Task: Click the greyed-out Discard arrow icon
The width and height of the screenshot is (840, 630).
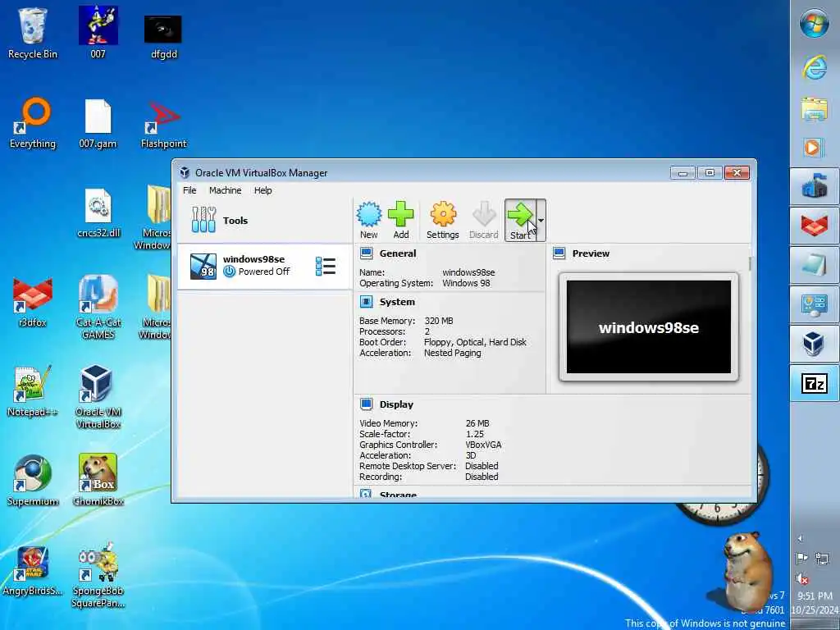Action: (x=484, y=220)
